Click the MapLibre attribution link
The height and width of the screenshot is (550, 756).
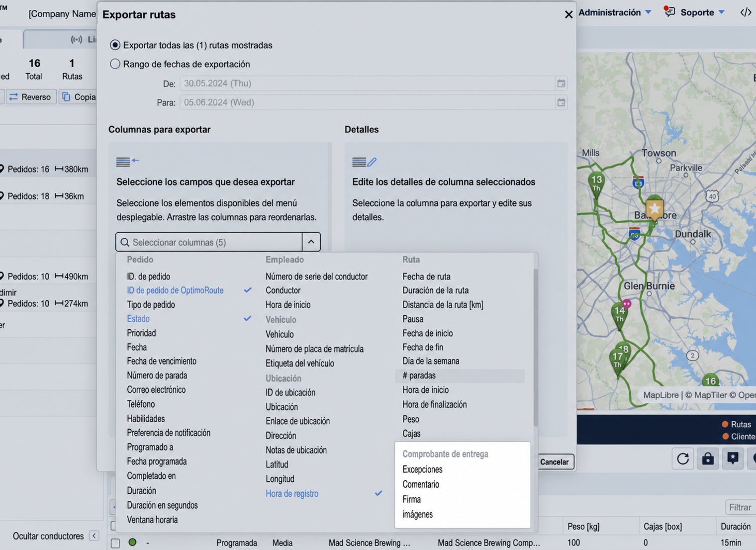(x=661, y=395)
